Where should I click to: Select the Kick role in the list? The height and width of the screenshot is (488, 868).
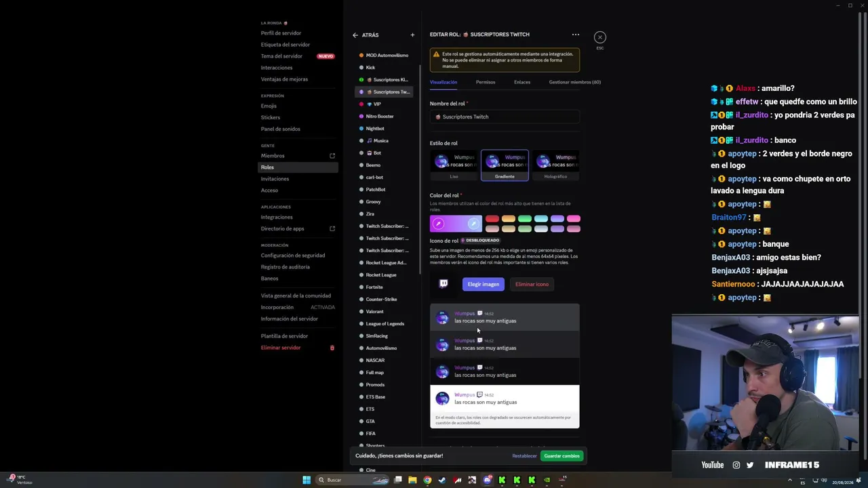click(x=384, y=68)
